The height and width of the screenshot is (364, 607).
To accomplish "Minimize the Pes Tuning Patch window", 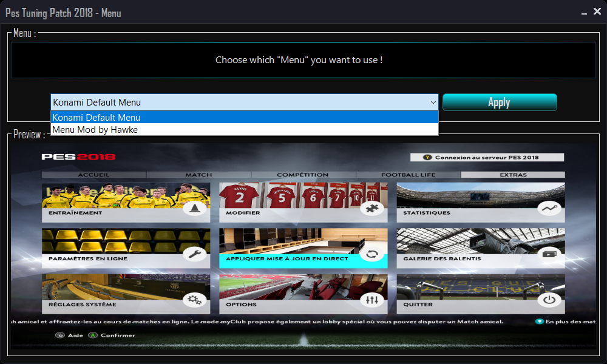I will pyautogui.click(x=584, y=13).
